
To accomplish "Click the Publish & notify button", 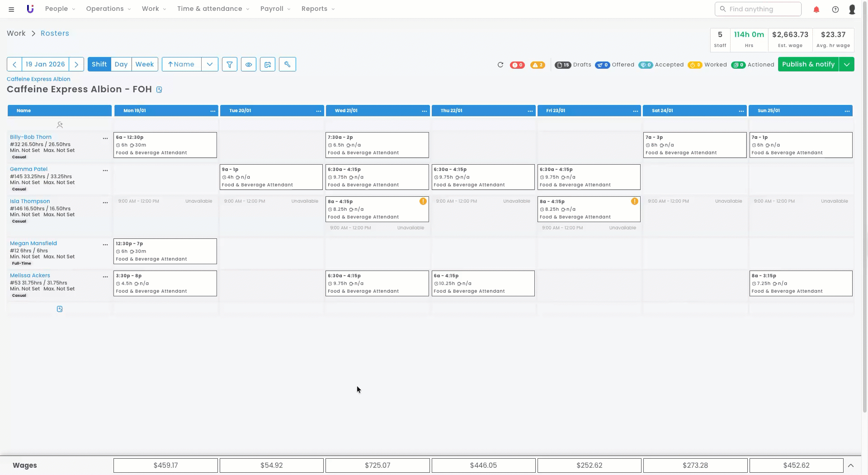I will pyautogui.click(x=808, y=64).
